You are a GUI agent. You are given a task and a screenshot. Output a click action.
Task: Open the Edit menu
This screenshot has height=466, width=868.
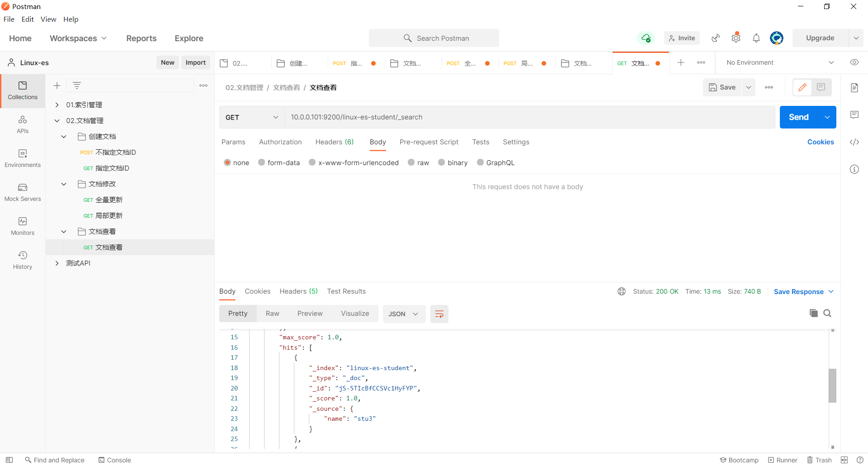click(28, 19)
